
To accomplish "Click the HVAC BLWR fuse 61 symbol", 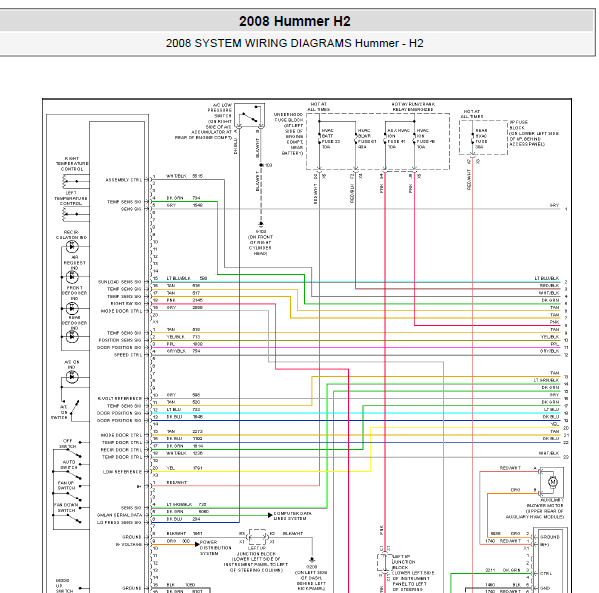I will click(x=356, y=139).
